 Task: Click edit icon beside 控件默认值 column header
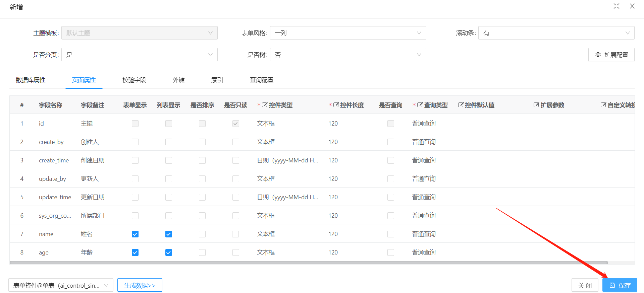click(461, 105)
